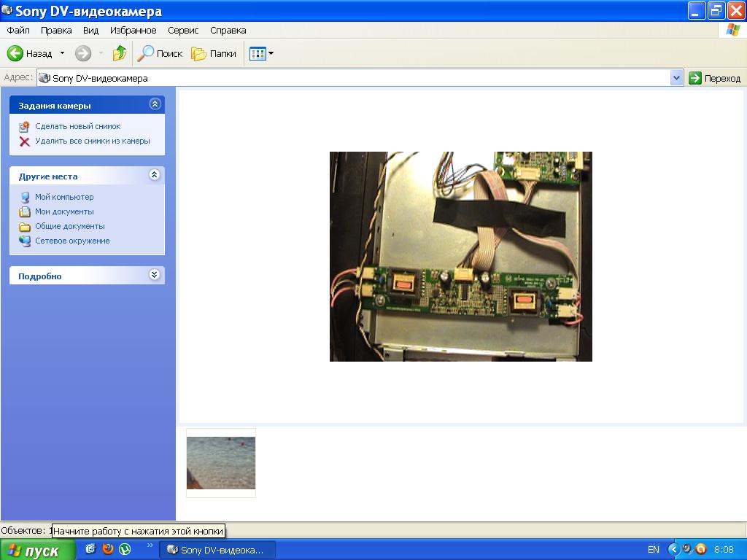Click the Back (Назад) arrow icon
The width and height of the screenshot is (747, 560).
click(15, 53)
